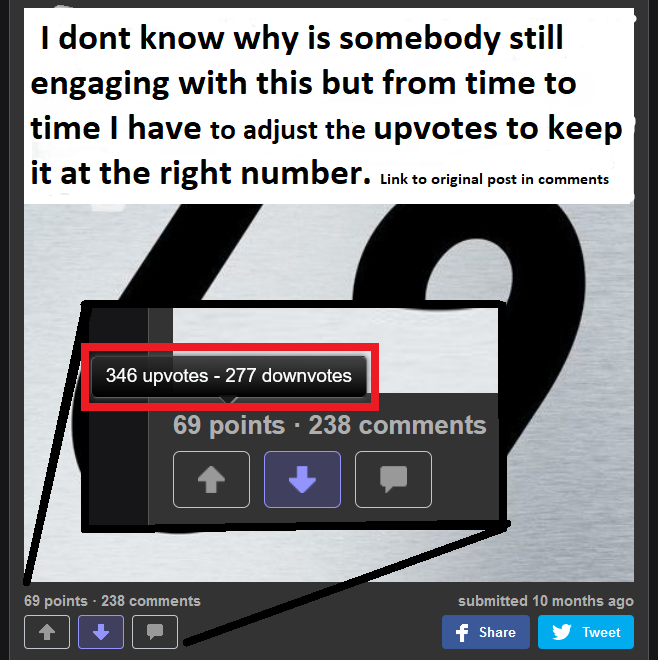Click the enlarged 238 comments text in the inset
658x660 pixels.
click(x=397, y=425)
